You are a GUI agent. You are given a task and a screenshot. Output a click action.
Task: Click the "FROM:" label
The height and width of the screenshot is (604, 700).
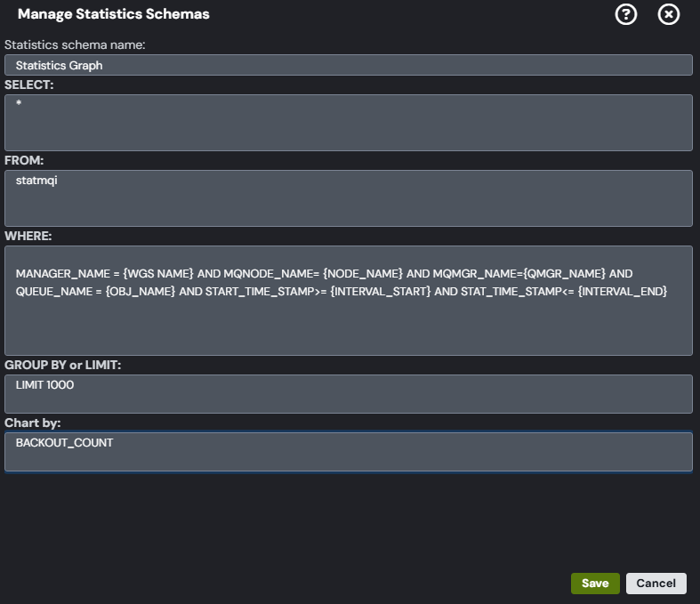[x=24, y=160]
